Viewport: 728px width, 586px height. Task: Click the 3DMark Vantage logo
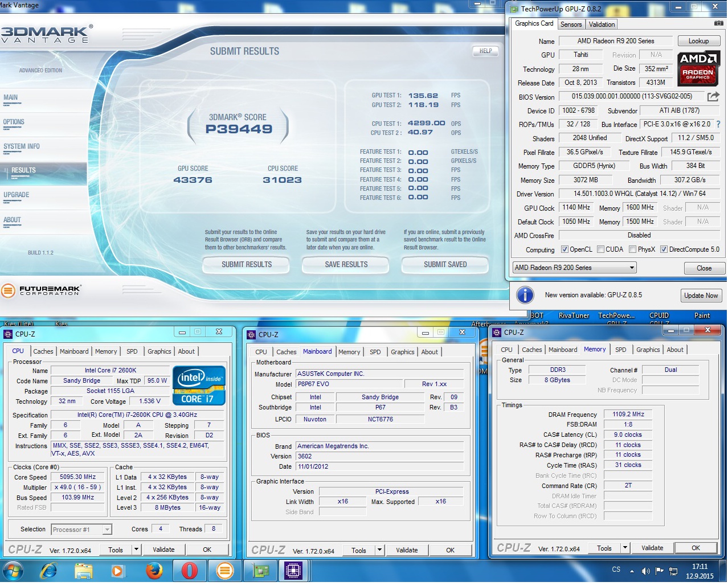[47, 34]
